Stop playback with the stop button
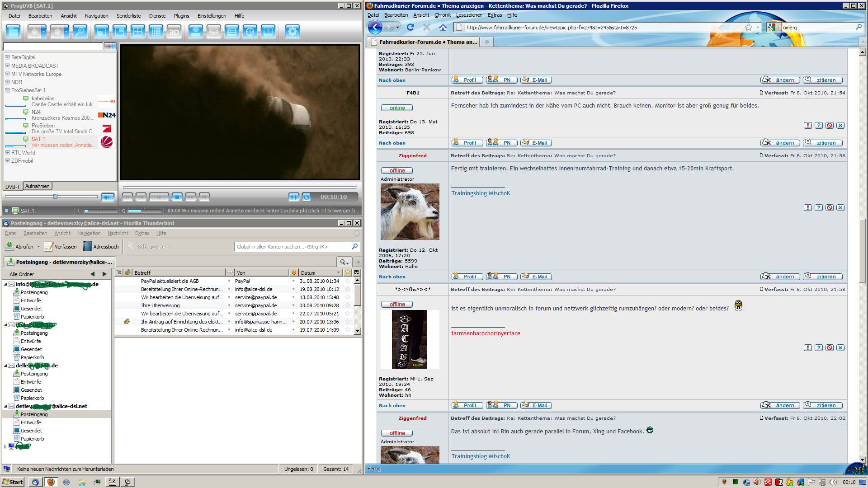Screen dimensions: 868x488 coord(177,197)
